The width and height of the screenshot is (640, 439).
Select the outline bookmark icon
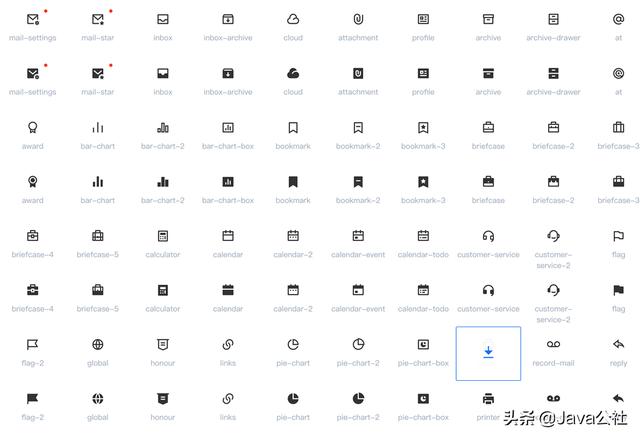(293, 128)
